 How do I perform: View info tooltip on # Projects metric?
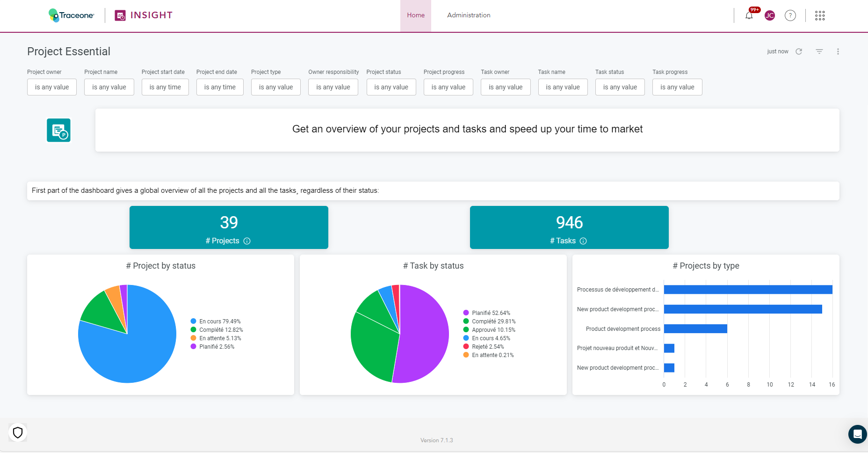247,241
